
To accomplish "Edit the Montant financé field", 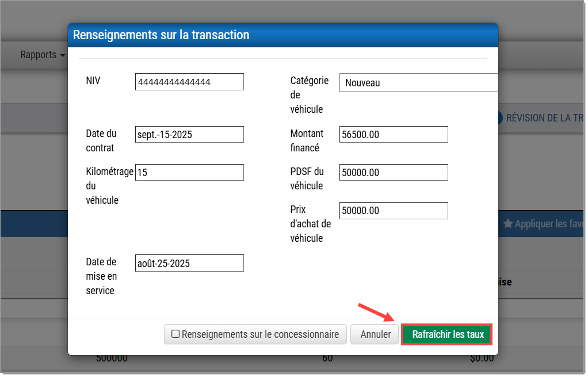I will point(394,135).
